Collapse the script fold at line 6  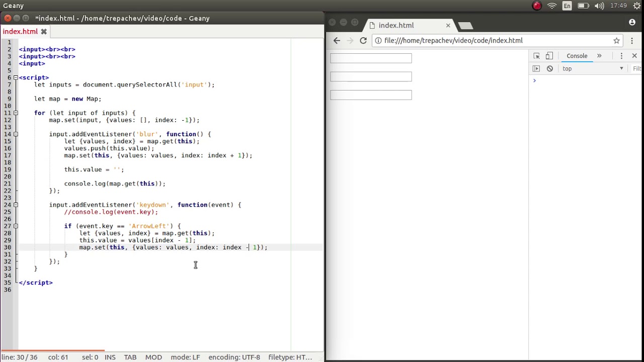click(x=16, y=77)
